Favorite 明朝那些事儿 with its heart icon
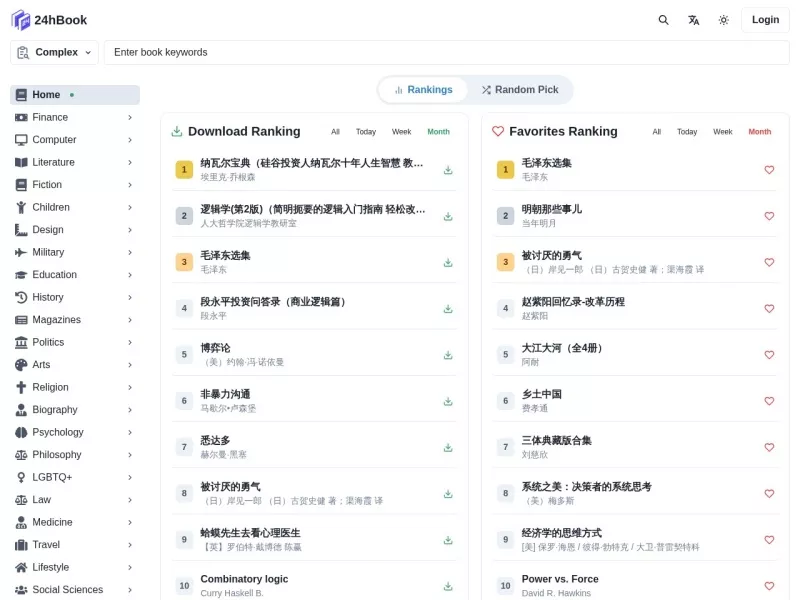Screen dimensions: 800x600 (769, 216)
